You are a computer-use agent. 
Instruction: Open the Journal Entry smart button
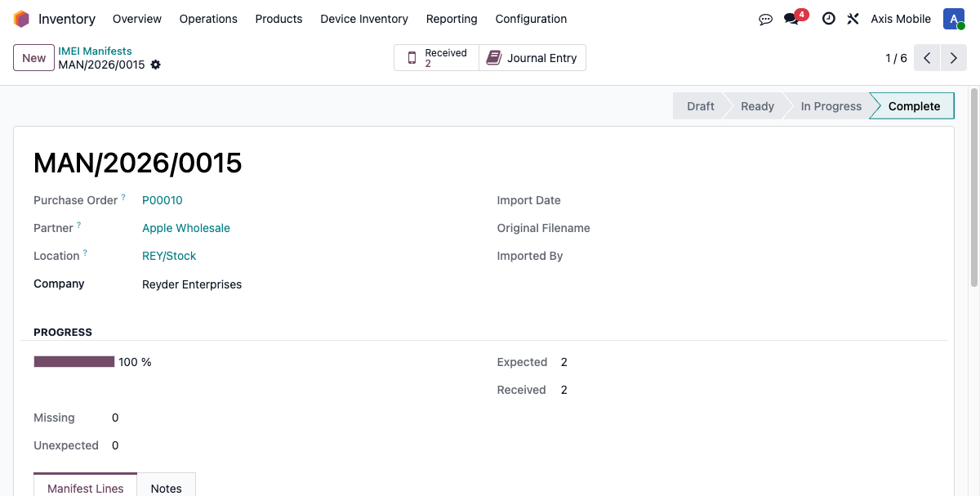coord(532,58)
